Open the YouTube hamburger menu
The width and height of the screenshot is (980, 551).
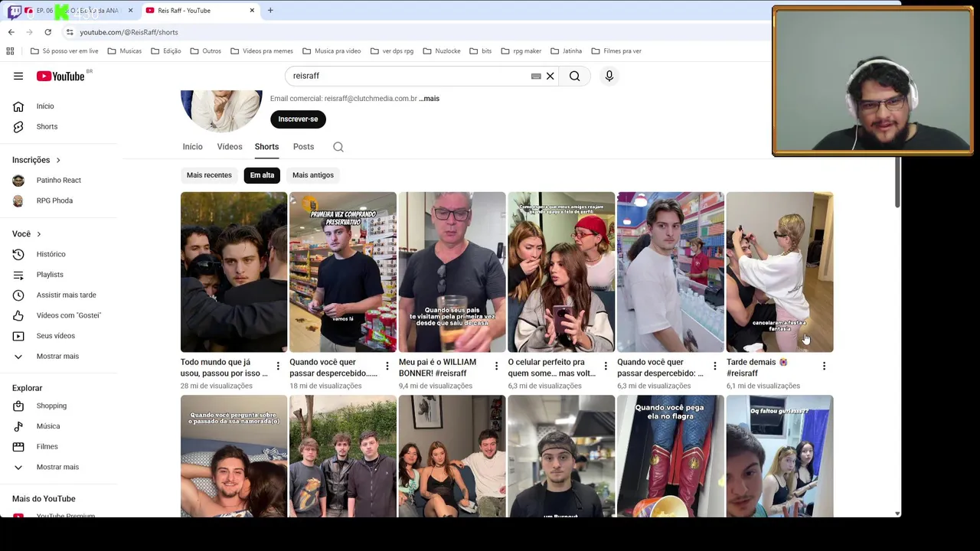pos(18,76)
